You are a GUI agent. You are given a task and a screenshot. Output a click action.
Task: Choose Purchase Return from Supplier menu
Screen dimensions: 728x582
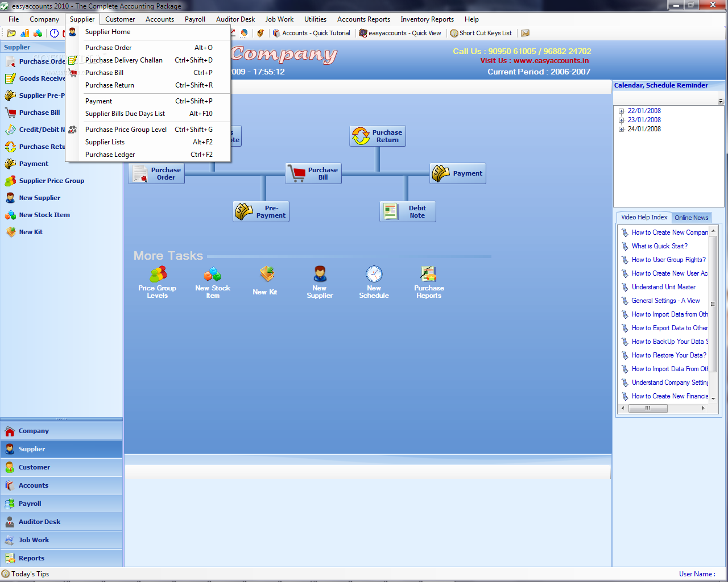(x=148, y=85)
